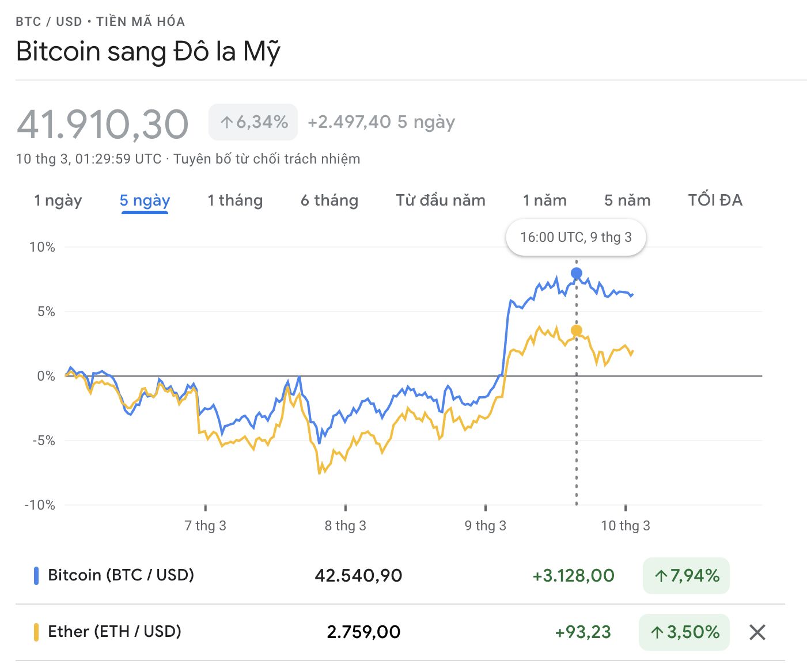807x672 pixels.
Task: Click the 8 thg 3 axis label
Action: point(345,525)
